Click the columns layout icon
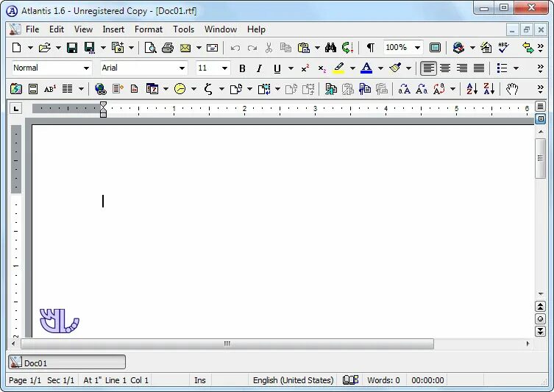This screenshot has width=554, height=392. pyautogui.click(x=67, y=89)
